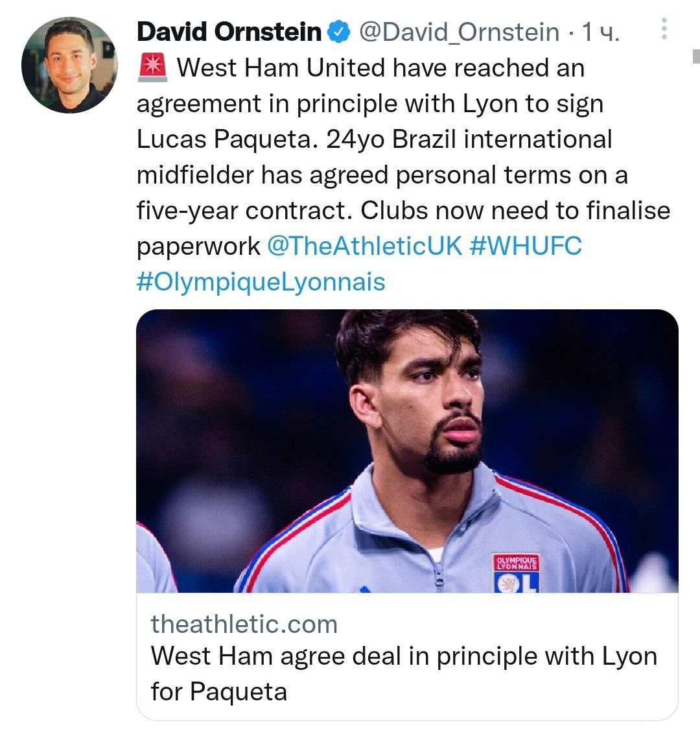Select the #WHUFC hashtag
The width and height of the screenshot is (700, 738).
click(525, 246)
